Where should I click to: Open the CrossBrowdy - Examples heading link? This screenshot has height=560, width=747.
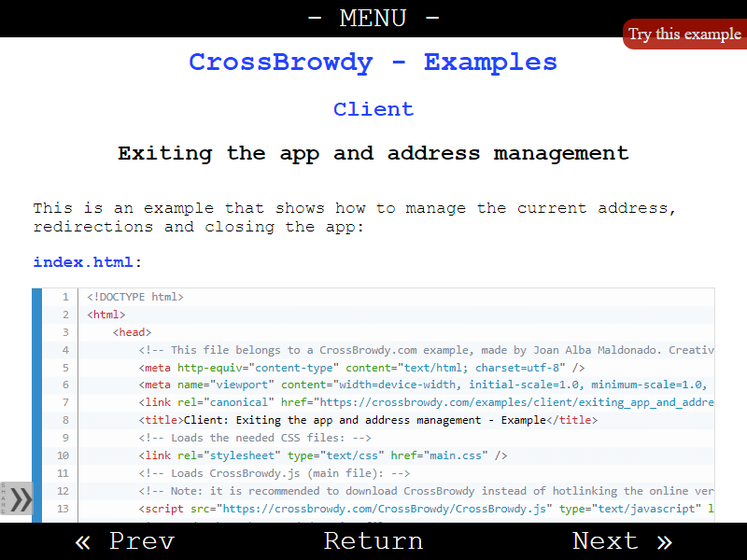coord(373,62)
